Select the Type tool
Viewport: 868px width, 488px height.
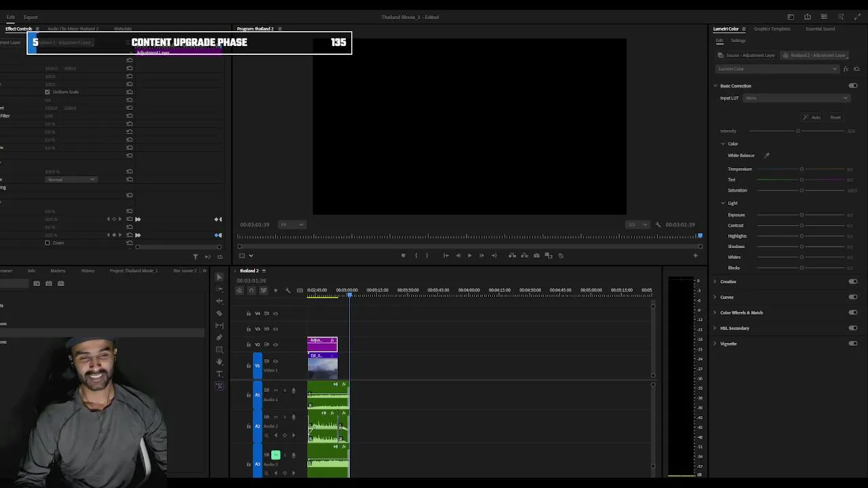219,374
